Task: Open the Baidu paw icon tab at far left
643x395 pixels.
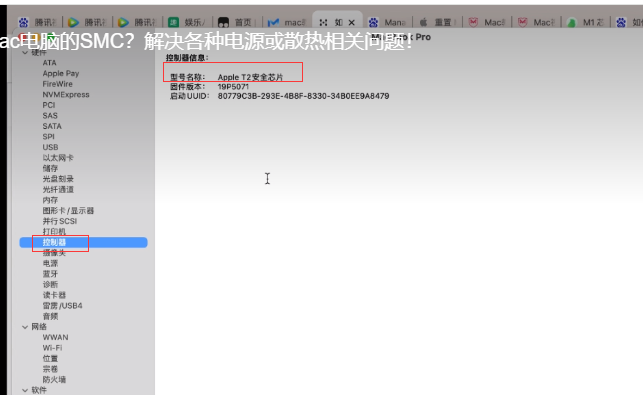Action: pyautogui.click(x=38, y=22)
